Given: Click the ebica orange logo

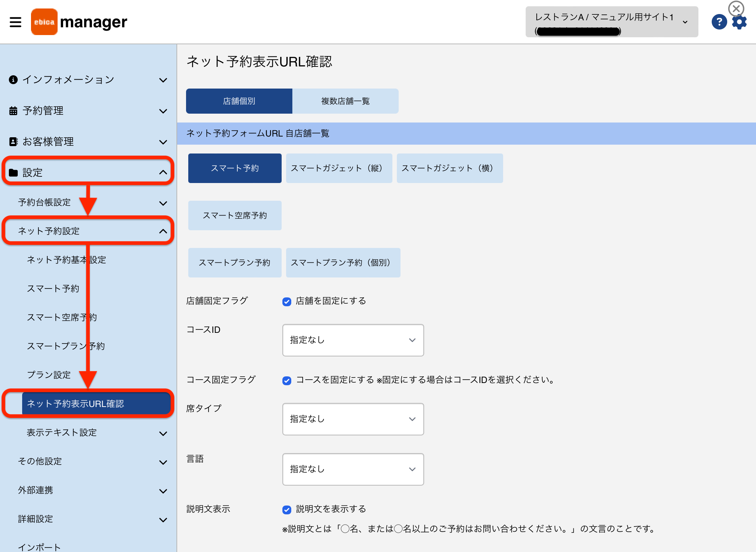Looking at the screenshot, I should (x=44, y=22).
